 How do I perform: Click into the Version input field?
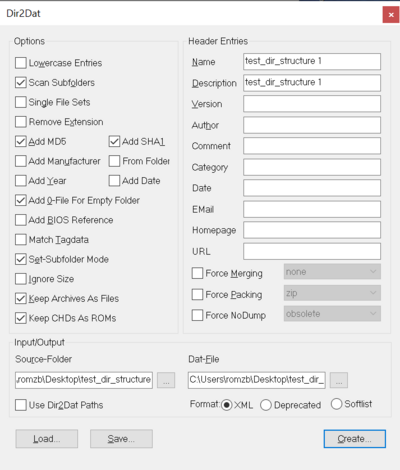[x=312, y=104]
